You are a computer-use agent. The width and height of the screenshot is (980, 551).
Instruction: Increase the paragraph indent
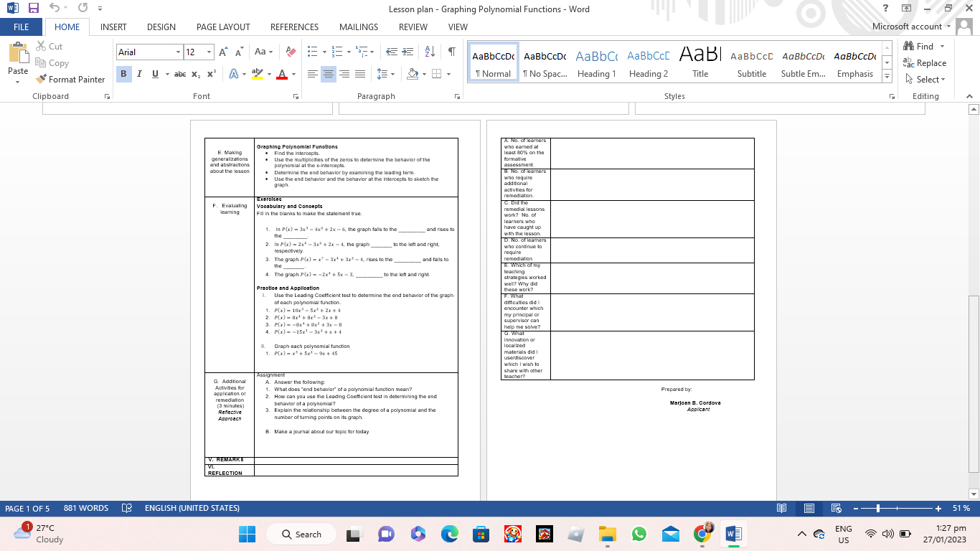pyautogui.click(x=409, y=52)
